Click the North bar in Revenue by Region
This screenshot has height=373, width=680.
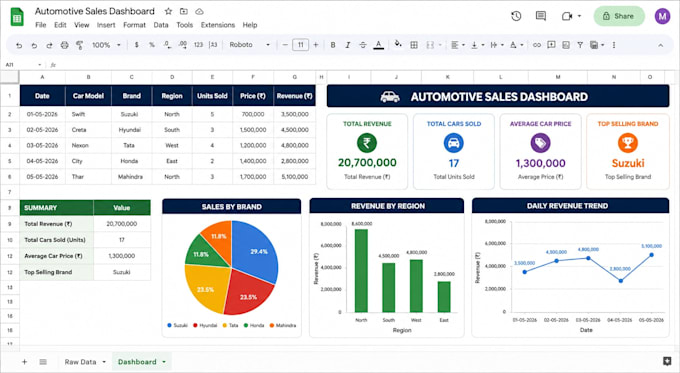[x=361, y=271]
